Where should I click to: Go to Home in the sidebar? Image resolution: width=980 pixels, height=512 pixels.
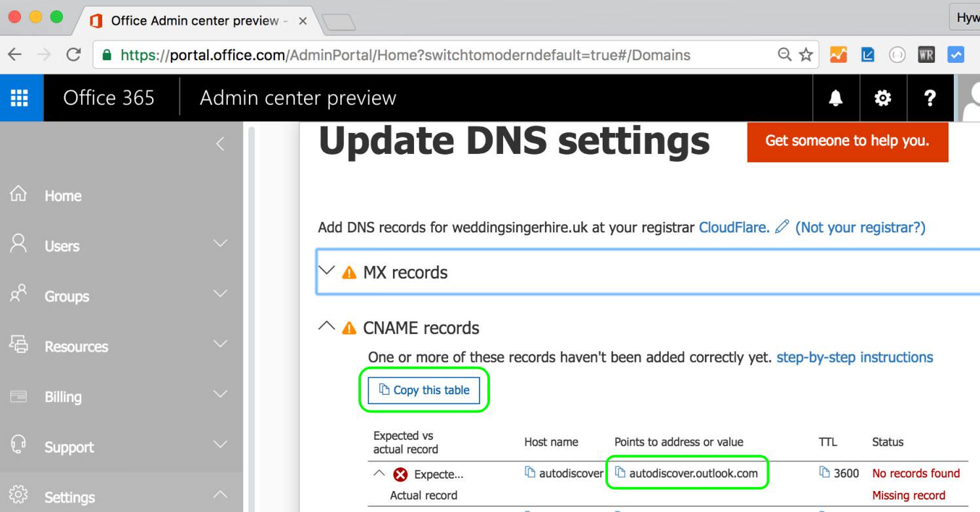tap(63, 196)
